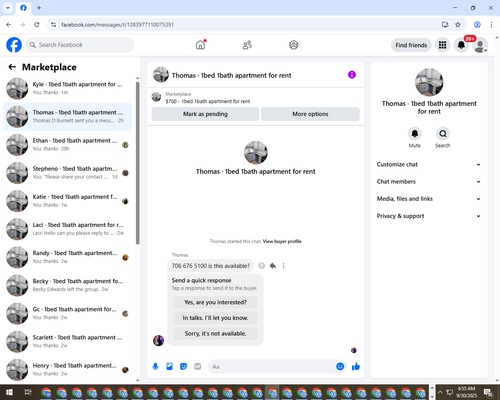This screenshot has width=500, height=400.
Task: Reload the page in browser
Action: click(x=37, y=25)
